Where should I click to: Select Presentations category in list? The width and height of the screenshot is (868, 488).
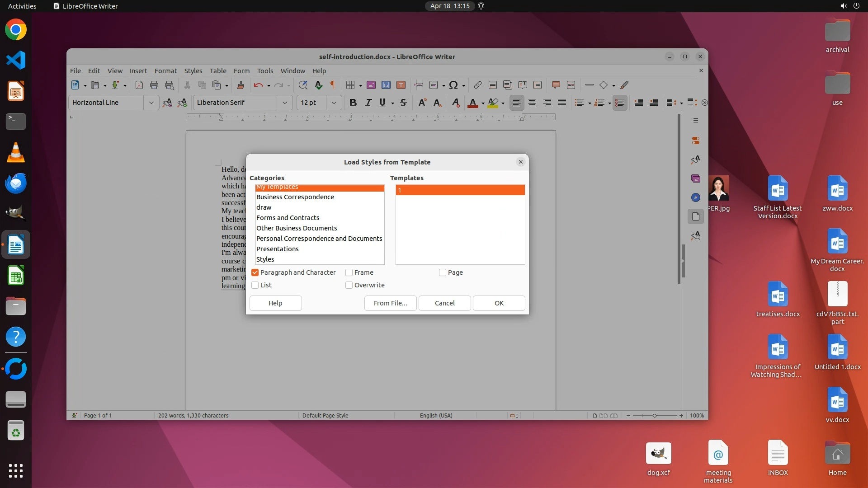(277, 249)
